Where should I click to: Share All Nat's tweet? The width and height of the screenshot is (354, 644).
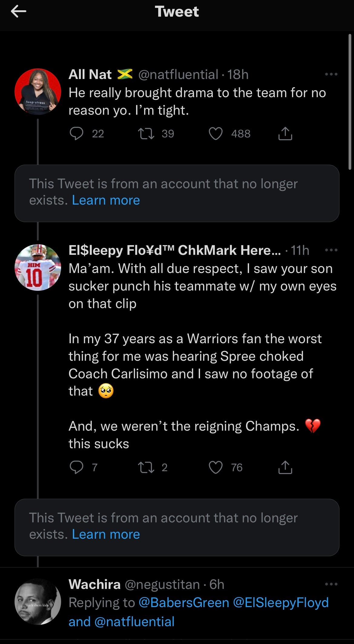point(285,133)
